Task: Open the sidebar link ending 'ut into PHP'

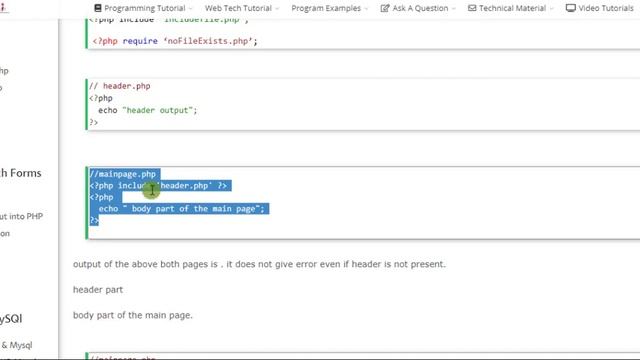Action: point(21,216)
